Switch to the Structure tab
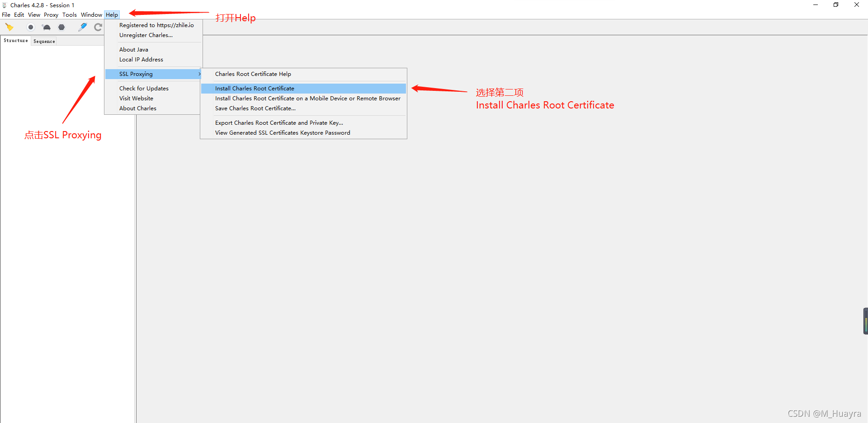868x423 pixels. [x=16, y=41]
